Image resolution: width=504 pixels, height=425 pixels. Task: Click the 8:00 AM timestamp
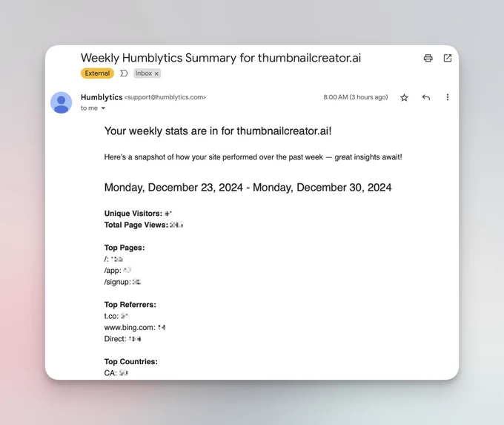point(356,97)
